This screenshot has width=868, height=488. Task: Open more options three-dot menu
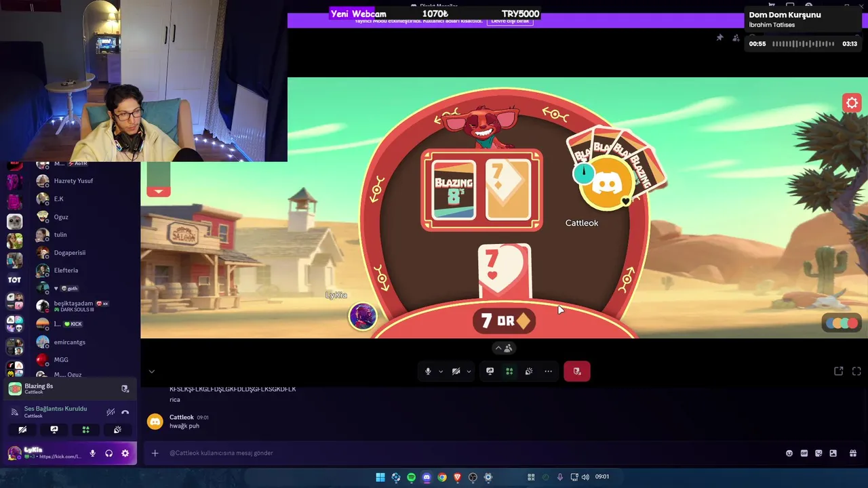(548, 371)
